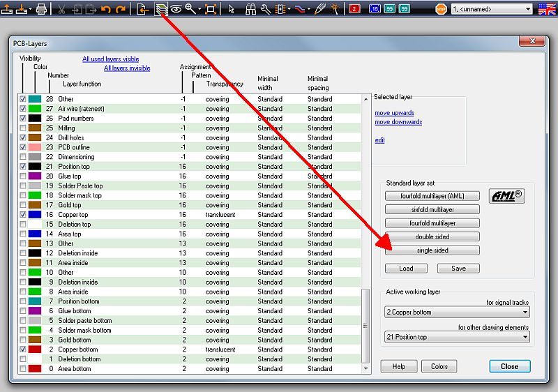
Task: Click the layer list vertical scrollbar
Action: click(x=366, y=325)
